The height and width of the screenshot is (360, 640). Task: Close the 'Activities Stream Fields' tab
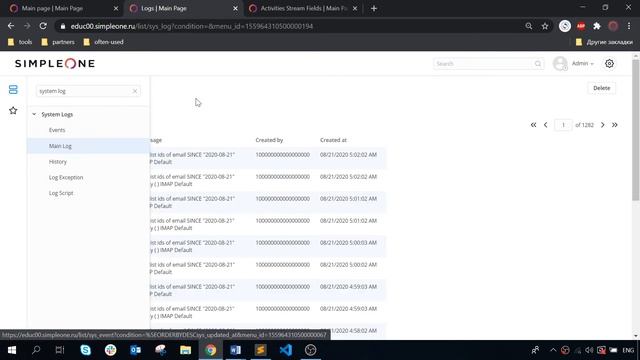pos(355,8)
